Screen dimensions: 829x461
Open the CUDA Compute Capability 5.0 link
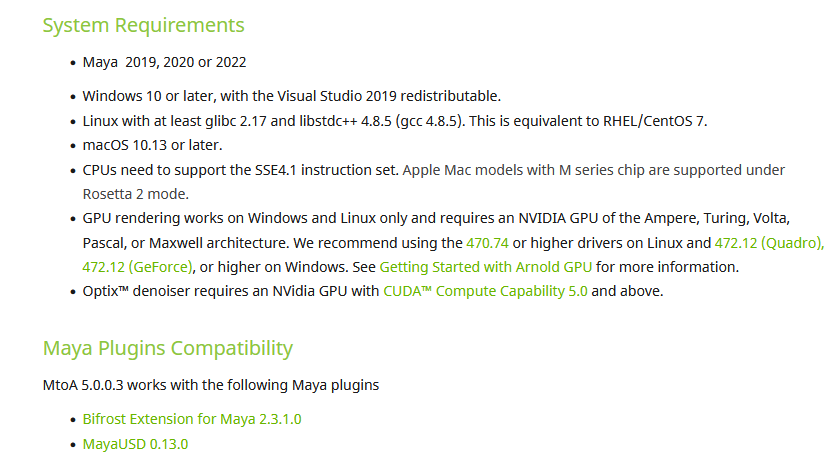tap(485, 291)
